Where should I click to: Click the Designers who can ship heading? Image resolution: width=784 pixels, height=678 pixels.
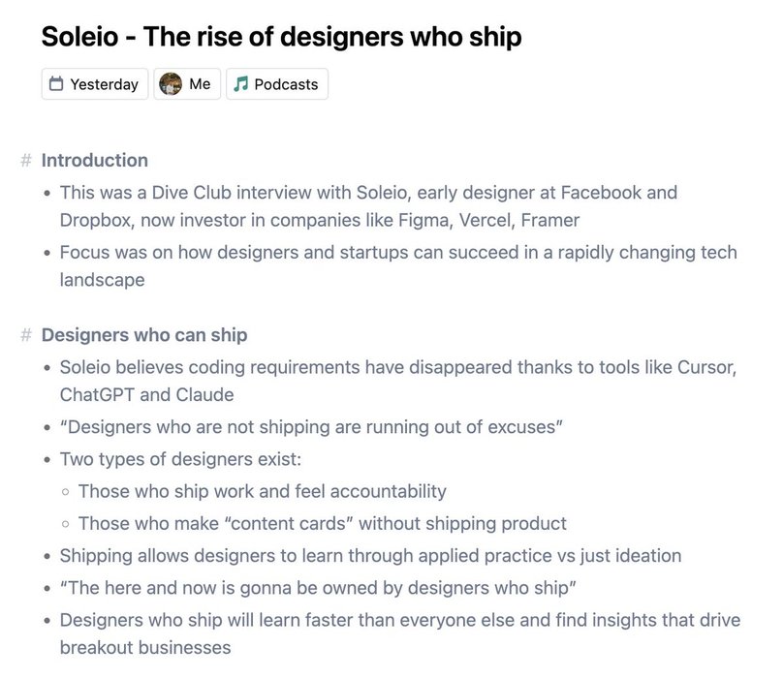tap(144, 335)
